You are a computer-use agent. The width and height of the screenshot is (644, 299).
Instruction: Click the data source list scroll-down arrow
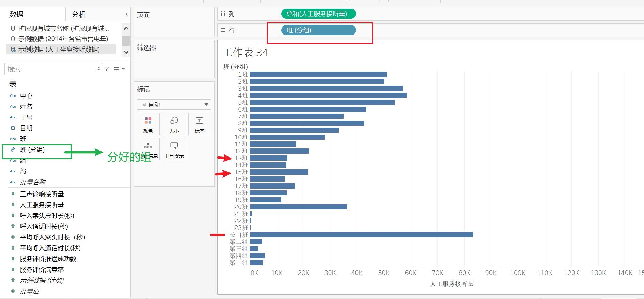(126, 52)
